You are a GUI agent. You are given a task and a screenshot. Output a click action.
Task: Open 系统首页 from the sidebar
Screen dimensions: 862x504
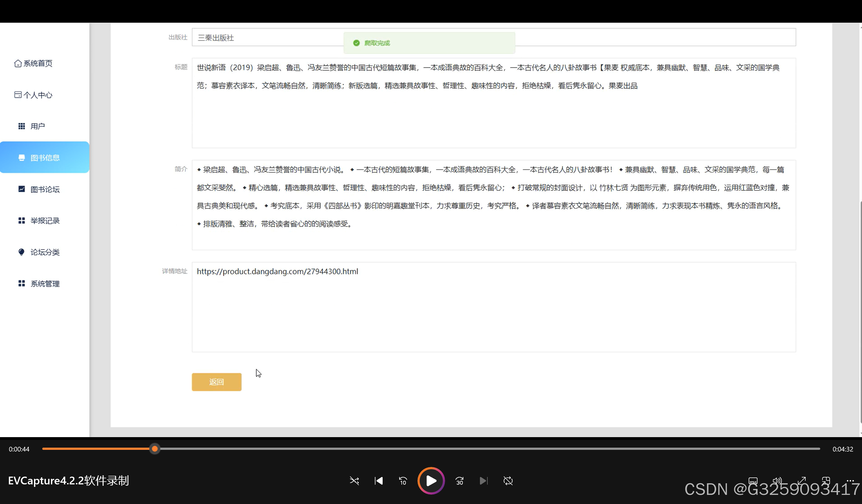coord(33,63)
